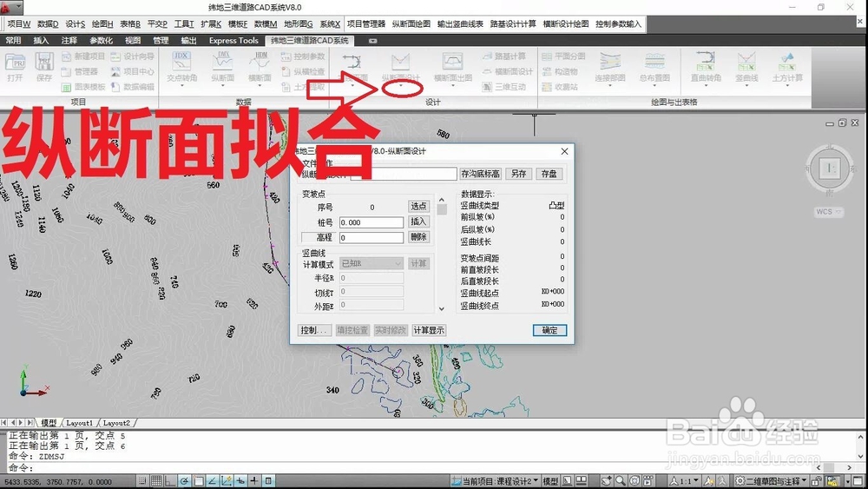Launch the 设计向导 wizard
The height and width of the screenshot is (489, 868).
(x=132, y=56)
